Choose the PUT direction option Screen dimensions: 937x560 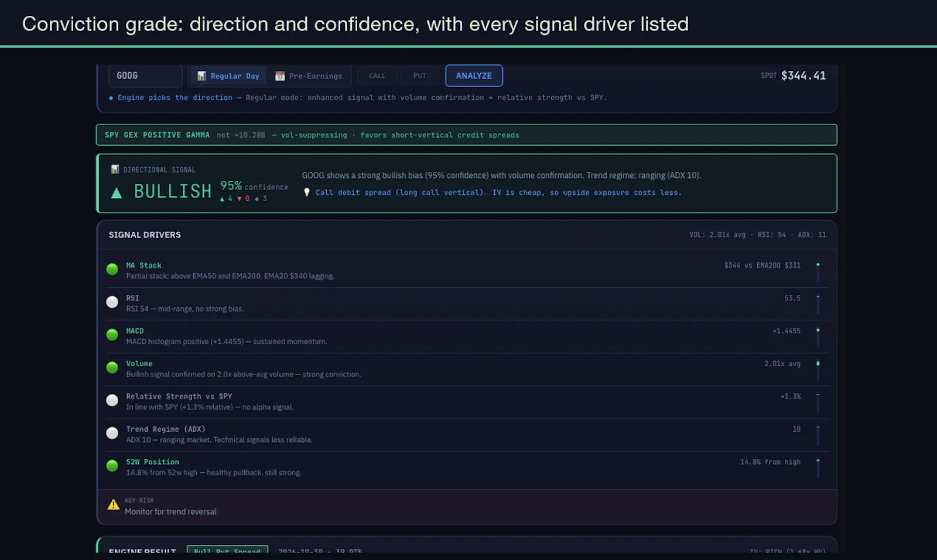[420, 76]
